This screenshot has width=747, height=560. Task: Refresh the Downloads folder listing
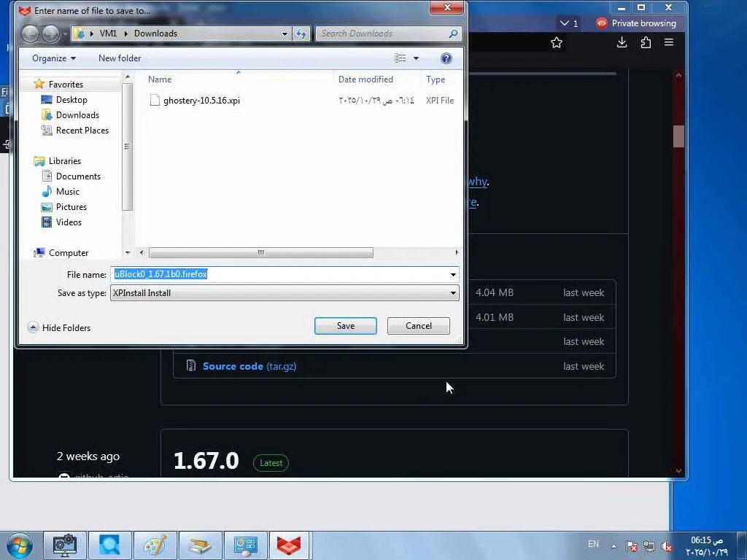301,34
